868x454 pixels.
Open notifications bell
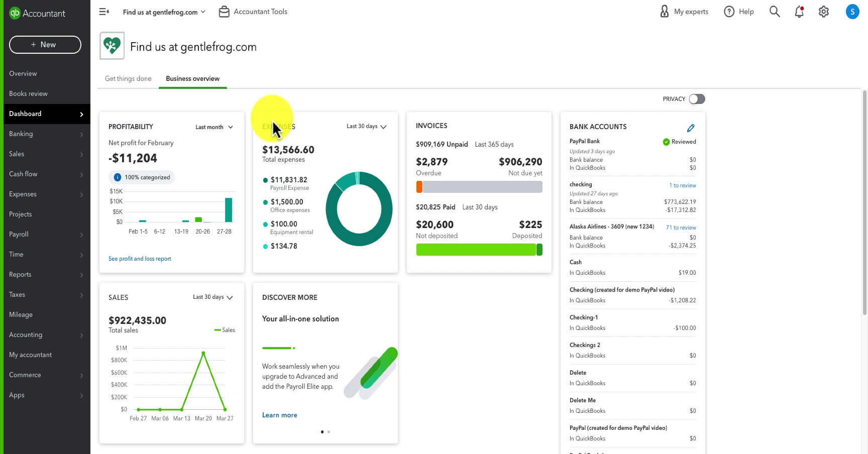799,12
